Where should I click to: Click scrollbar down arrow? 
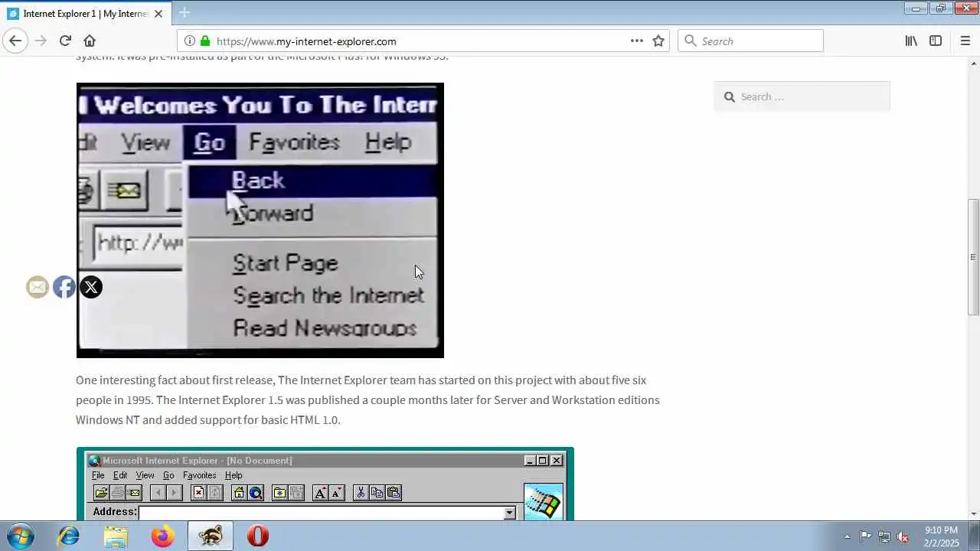pyautogui.click(x=973, y=514)
